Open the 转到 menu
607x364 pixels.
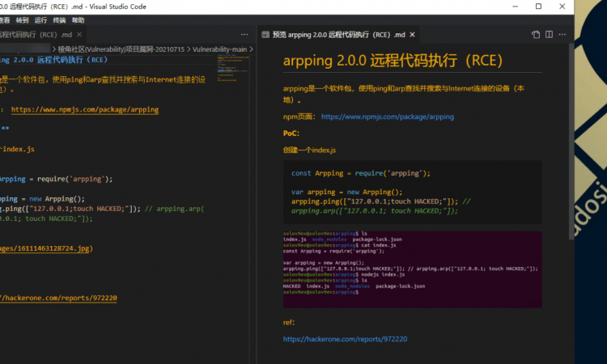22,20
